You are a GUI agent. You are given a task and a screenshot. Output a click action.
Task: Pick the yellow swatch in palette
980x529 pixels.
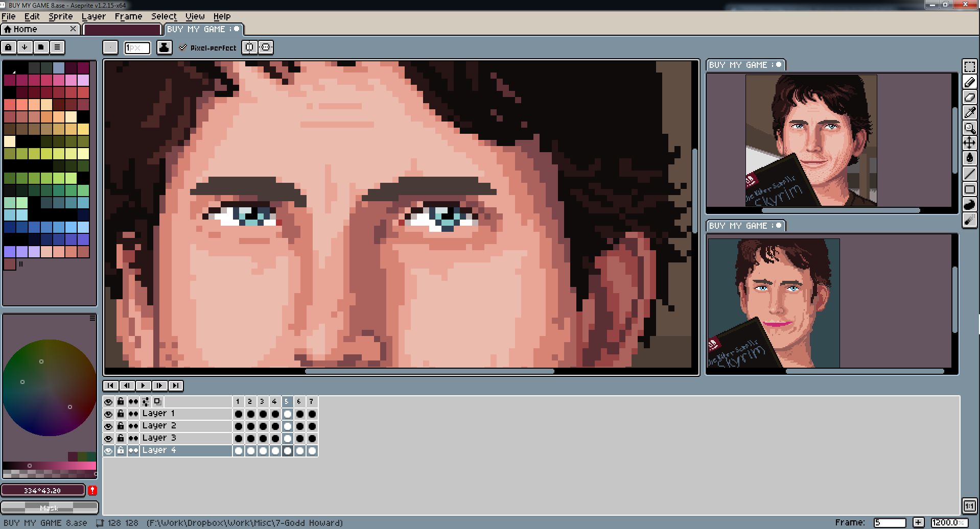pyautogui.click(x=83, y=129)
